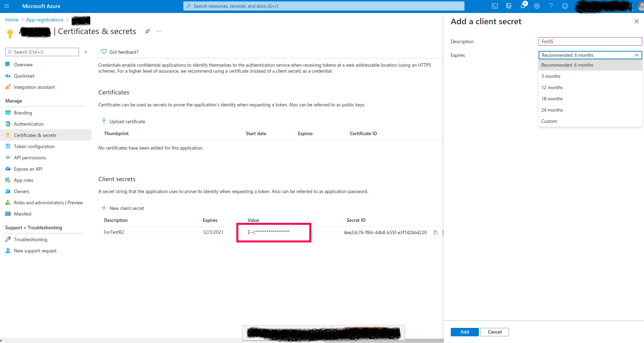Click the Thumbprint column header
Screen dimensions: 644x343
pos(116,133)
